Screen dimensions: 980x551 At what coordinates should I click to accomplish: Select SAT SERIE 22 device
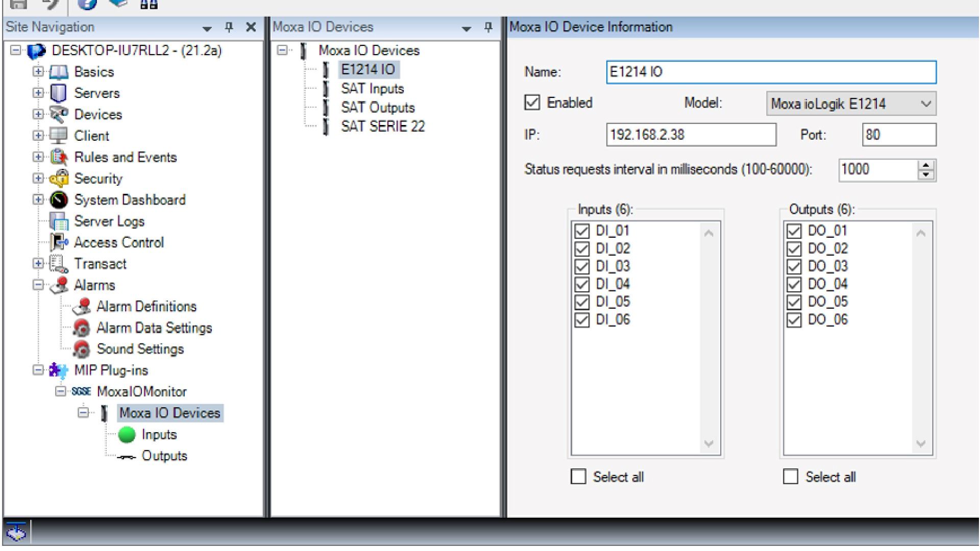pos(383,127)
